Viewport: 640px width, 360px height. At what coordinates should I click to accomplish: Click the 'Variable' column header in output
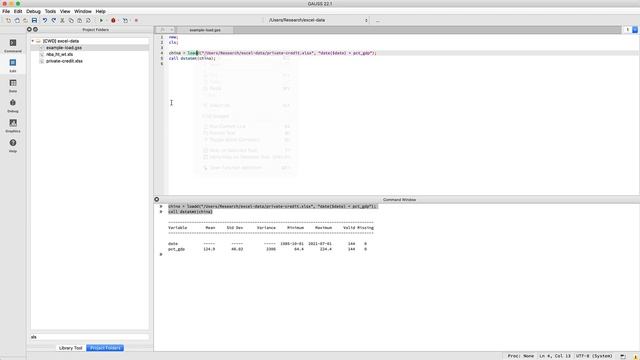coord(178,228)
